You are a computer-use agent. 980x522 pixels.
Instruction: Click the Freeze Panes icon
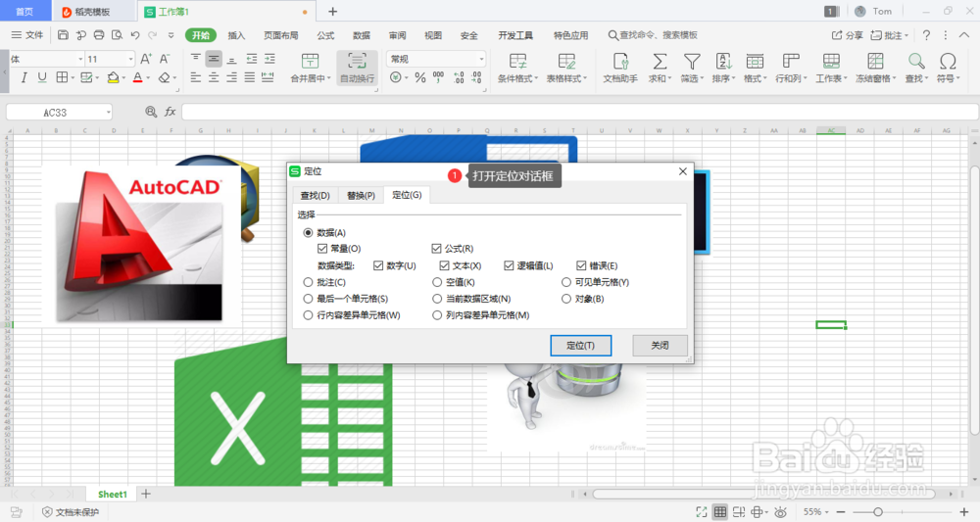[x=875, y=61]
